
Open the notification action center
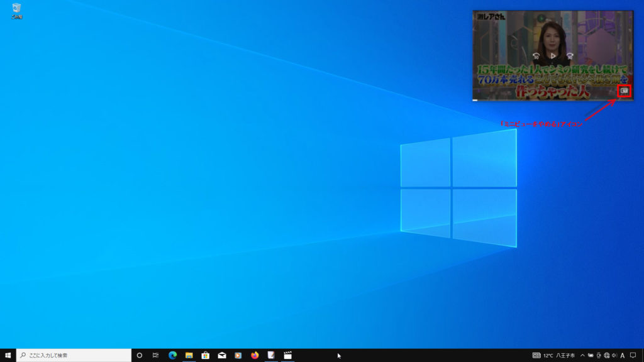click(633, 355)
